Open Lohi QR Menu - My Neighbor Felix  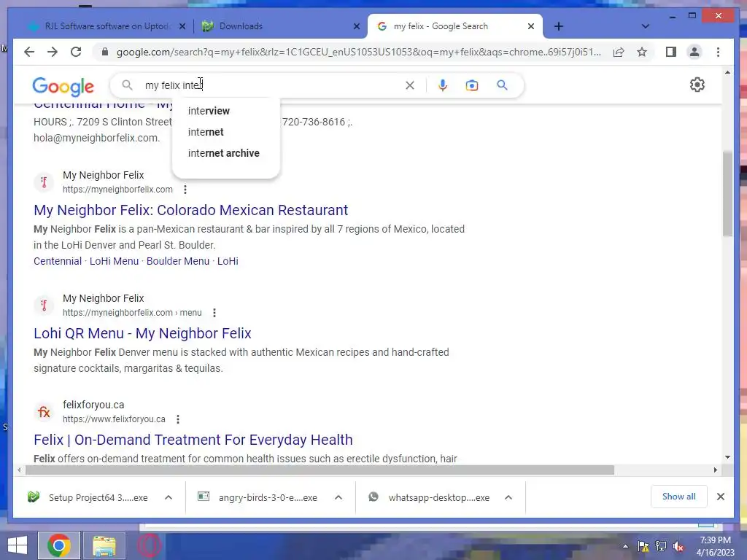coord(142,333)
